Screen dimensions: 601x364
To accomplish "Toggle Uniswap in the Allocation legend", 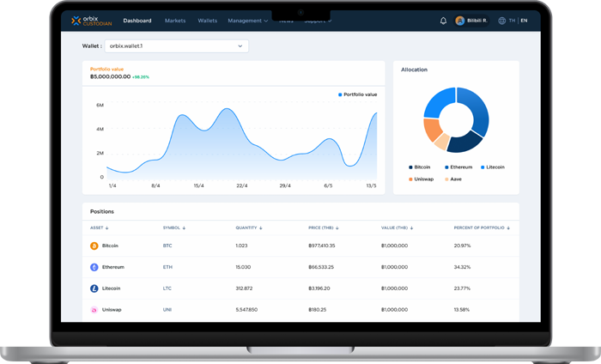I will pyautogui.click(x=421, y=179).
